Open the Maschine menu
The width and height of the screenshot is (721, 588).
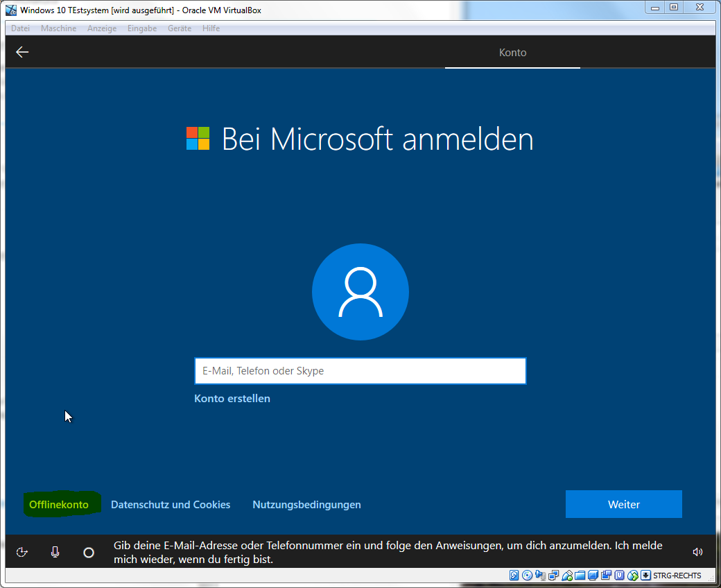point(58,28)
